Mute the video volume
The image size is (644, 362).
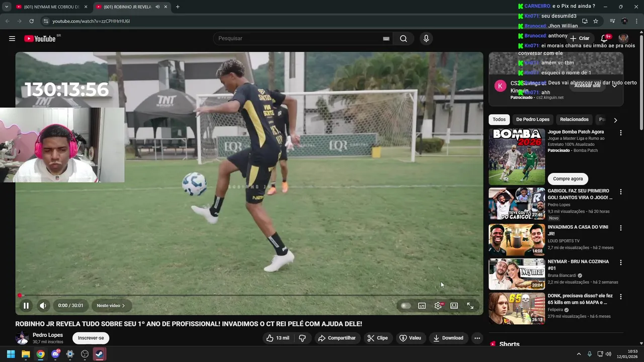[43, 305]
